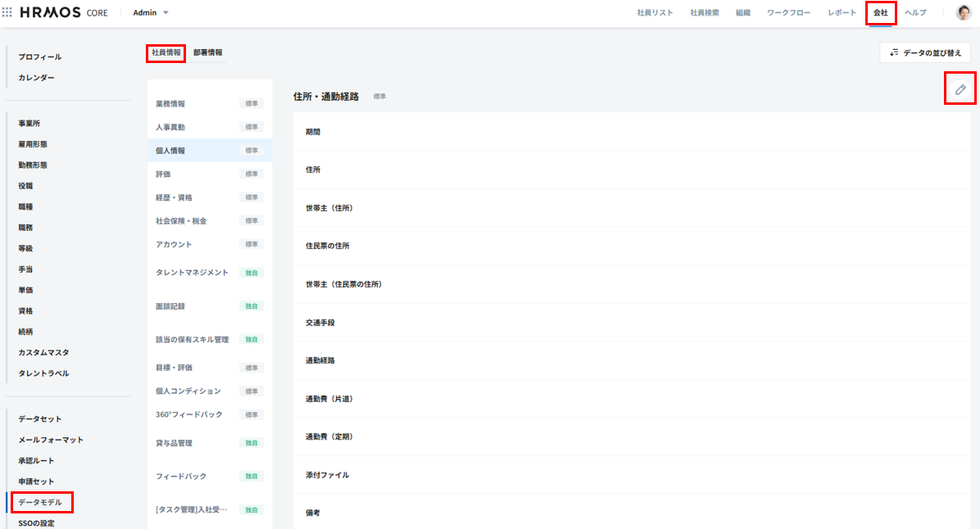Open the ヘルプ menu
980x529 pixels.
click(x=915, y=13)
